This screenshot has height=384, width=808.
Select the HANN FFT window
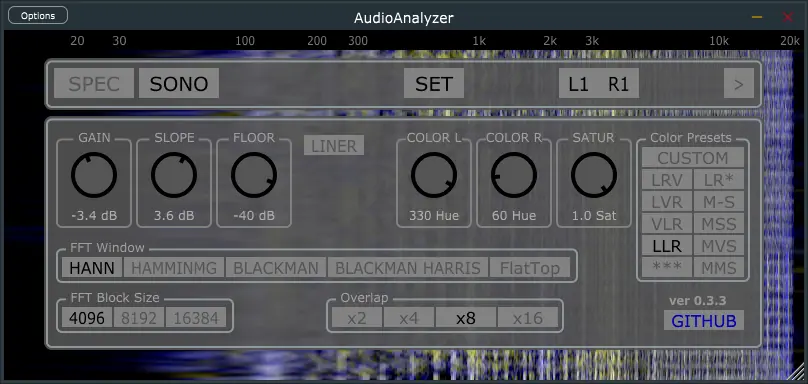(x=92, y=268)
